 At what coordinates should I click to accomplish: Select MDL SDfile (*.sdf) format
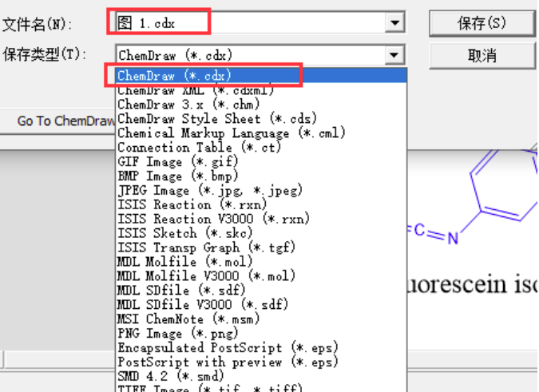click(x=261, y=291)
